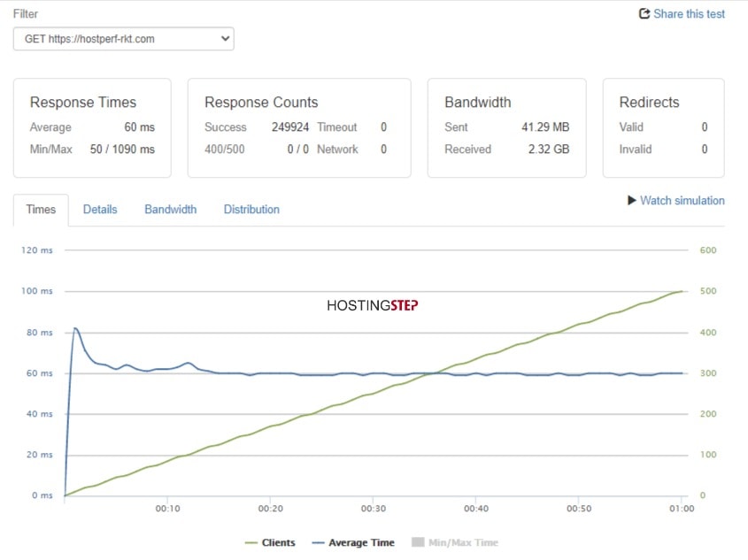Click the average time peak near 80 ms
The height and width of the screenshot is (560, 748).
pyautogui.click(x=75, y=329)
